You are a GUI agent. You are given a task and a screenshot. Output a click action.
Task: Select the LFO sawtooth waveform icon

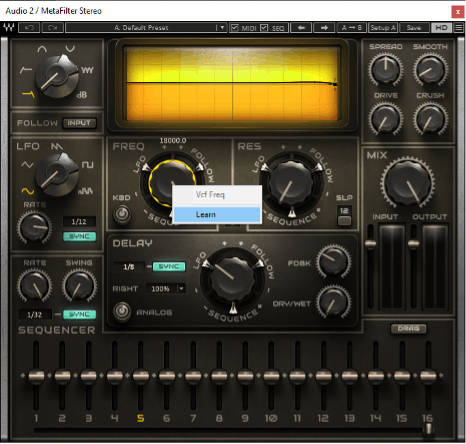click(57, 146)
